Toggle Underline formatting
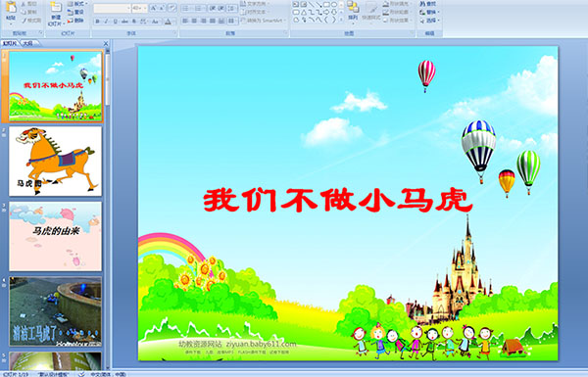The image size is (588, 377). tap(116, 22)
